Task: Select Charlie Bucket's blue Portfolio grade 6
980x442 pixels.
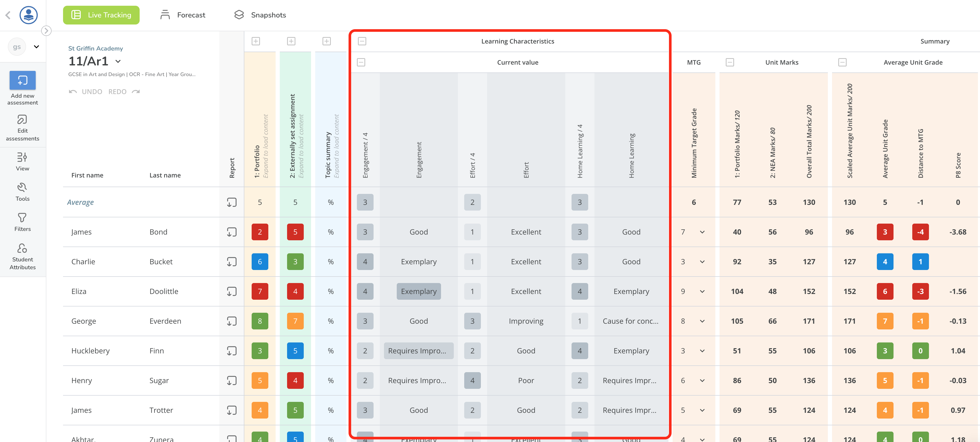Action: coord(260,262)
